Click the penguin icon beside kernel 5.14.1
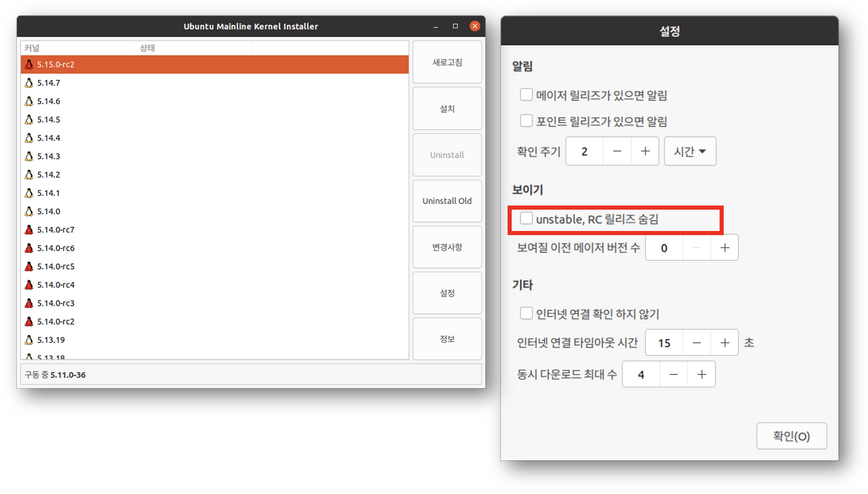This screenshot has width=868, height=494. click(28, 192)
